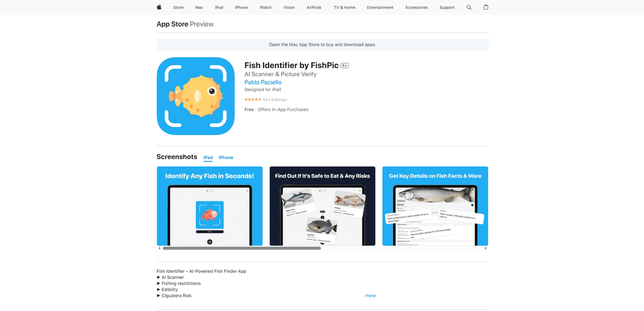
Task: Click the '► Edibility' line
Action: pyautogui.click(x=167, y=290)
